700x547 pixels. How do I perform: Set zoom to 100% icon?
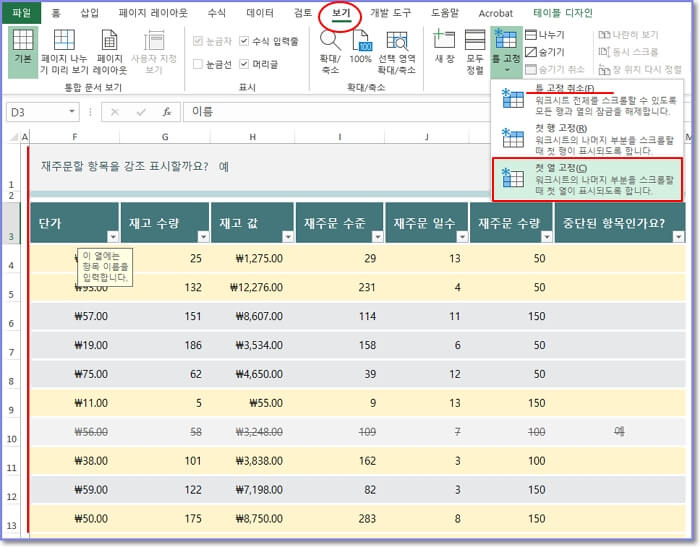pyautogui.click(x=361, y=40)
